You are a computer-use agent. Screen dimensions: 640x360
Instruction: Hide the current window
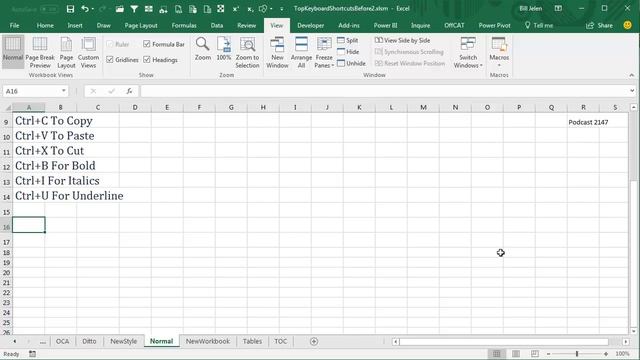(x=348, y=52)
